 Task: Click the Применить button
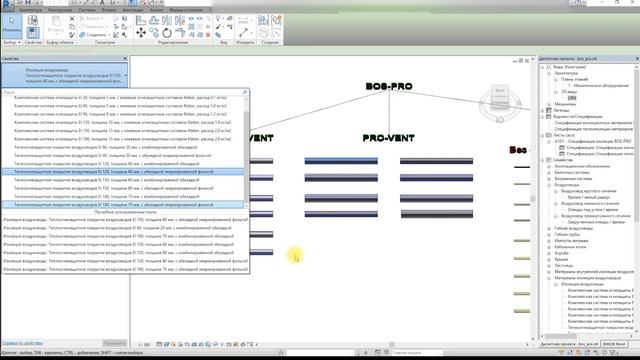[114, 343]
